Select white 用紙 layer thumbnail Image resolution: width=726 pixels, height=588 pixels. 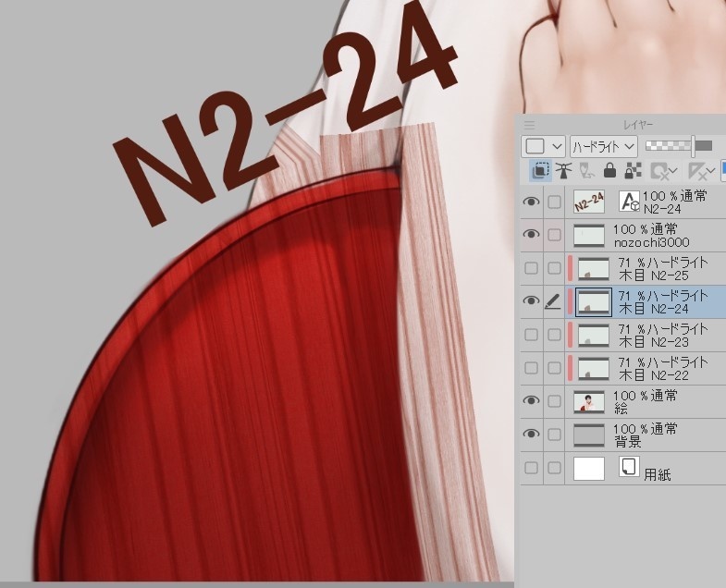589,468
